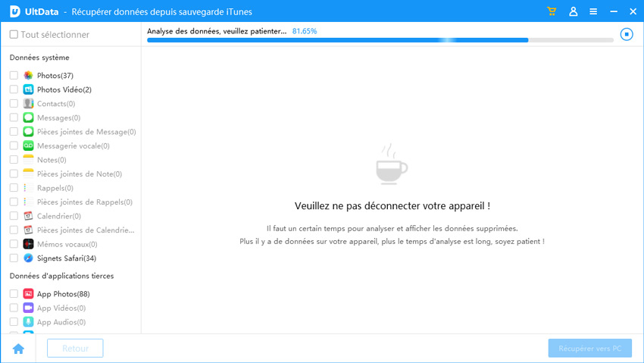This screenshot has height=363, width=644.
Task: Click the Signets Safari compass icon
Action: coord(28,258)
